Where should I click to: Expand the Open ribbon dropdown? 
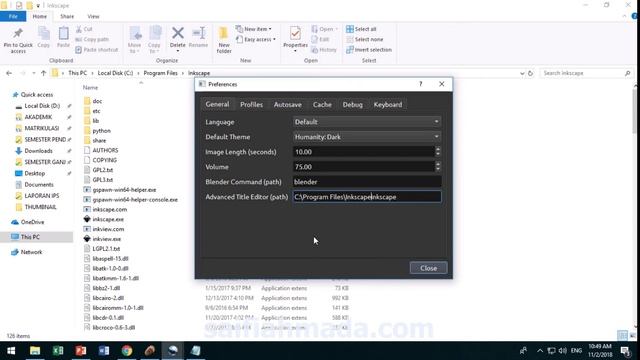coord(336,29)
